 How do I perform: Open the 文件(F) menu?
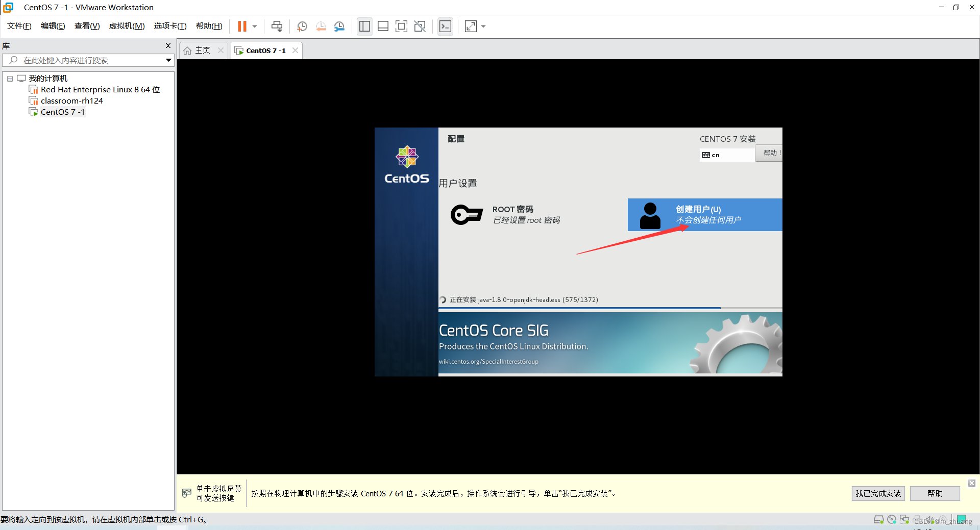coord(19,26)
